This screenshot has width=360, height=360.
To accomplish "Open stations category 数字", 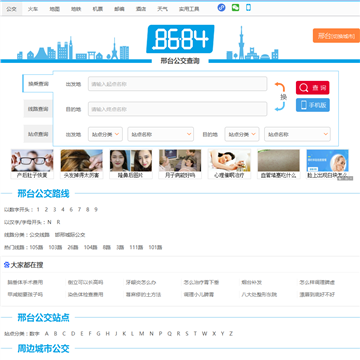I will tap(34, 334).
